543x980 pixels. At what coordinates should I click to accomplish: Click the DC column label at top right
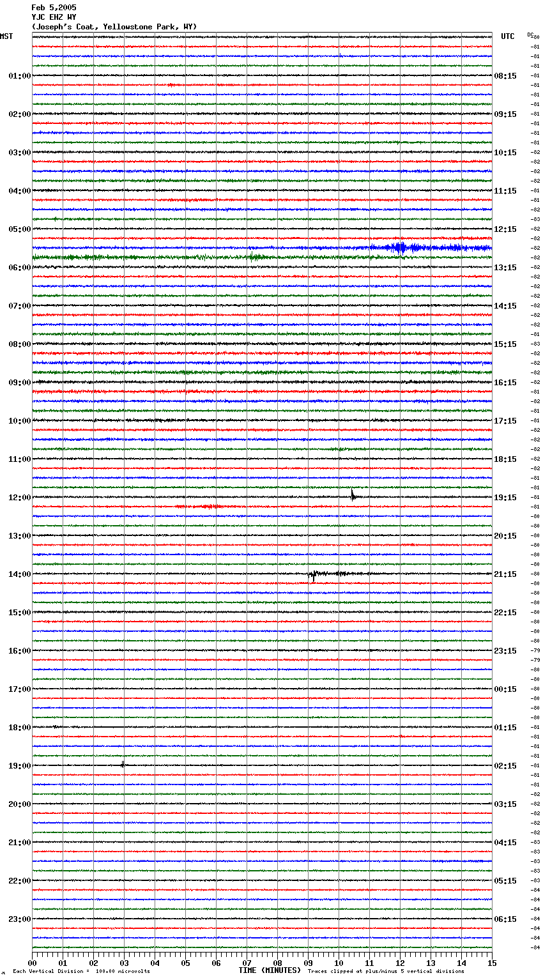click(x=530, y=34)
